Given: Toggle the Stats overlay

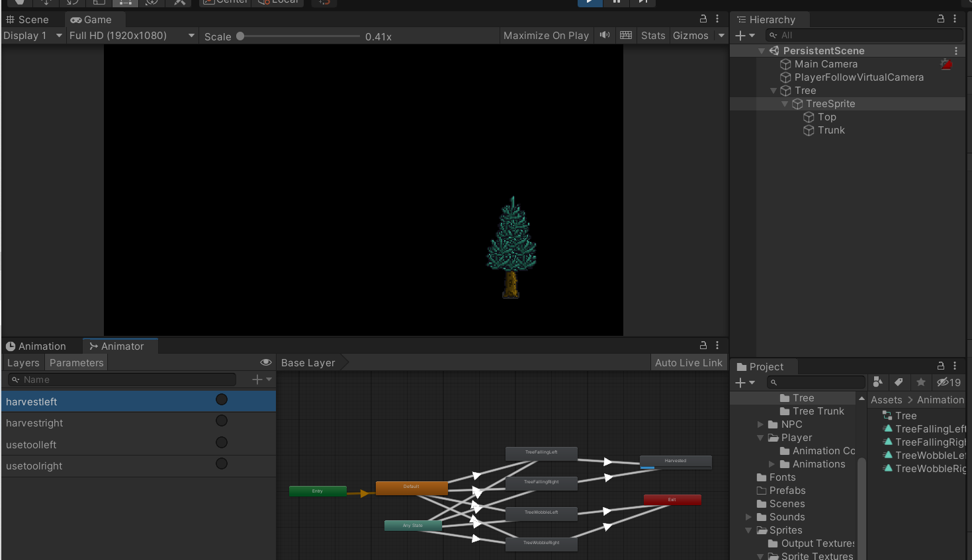Looking at the screenshot, I should coord(653,36).
